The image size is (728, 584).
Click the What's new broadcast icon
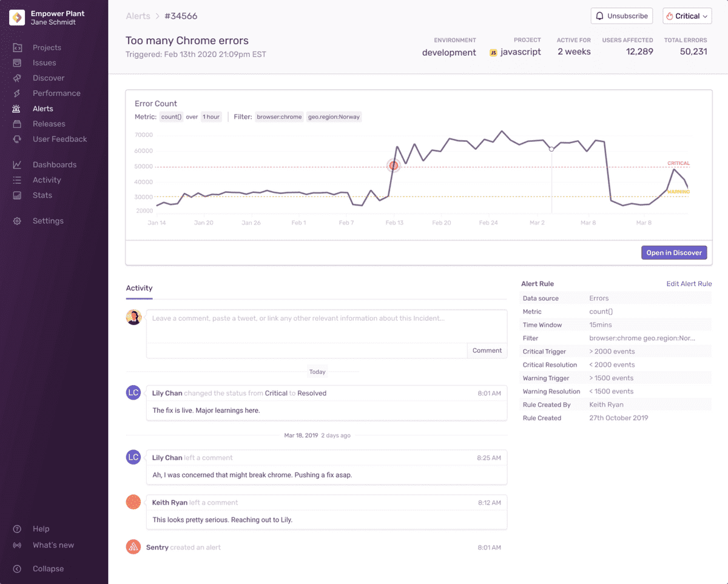18,545
